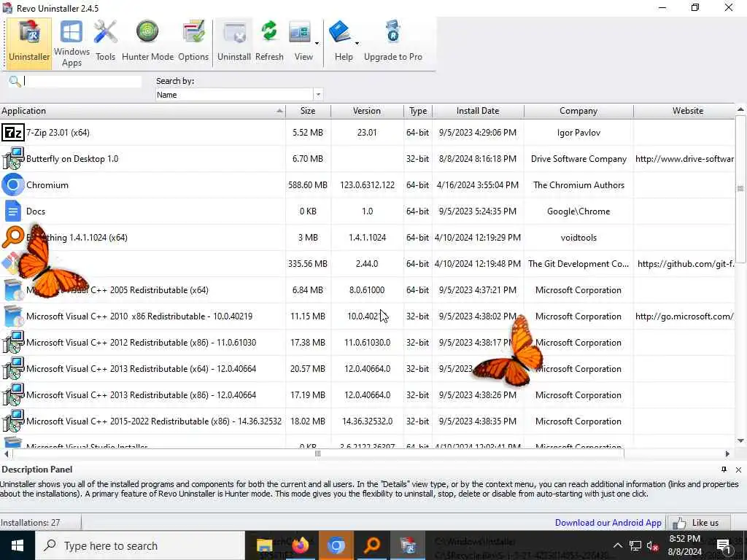Click the drive-software website cell
747x560 pixels.
coord(684,158)
